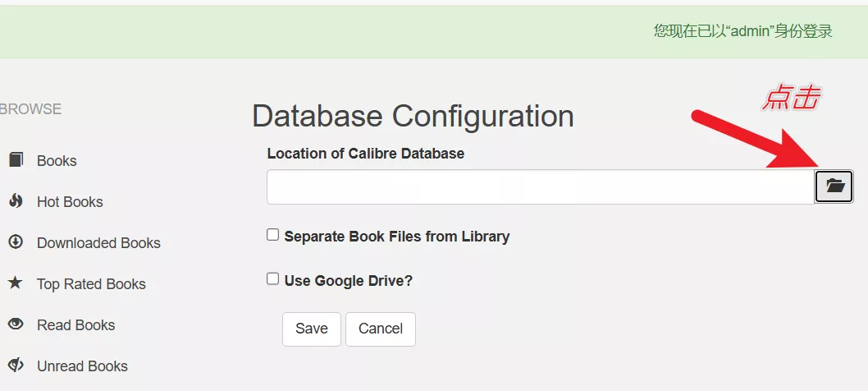Click the Read Books eye icon
Image resolution: width=868 pixels, height=391 pixels.
[x=16, y=324]
